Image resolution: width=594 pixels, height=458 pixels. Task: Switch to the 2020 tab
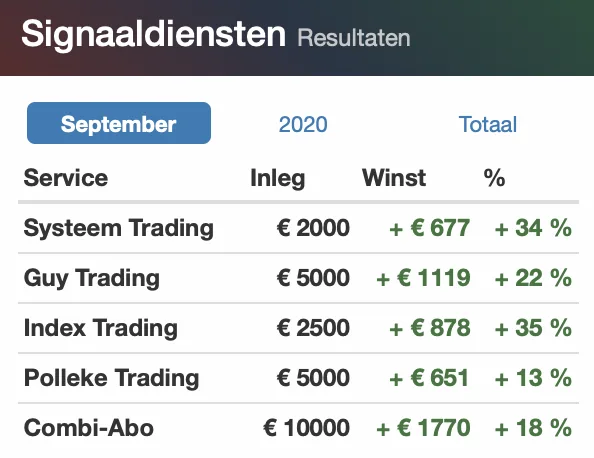click(x=303, y=124)
